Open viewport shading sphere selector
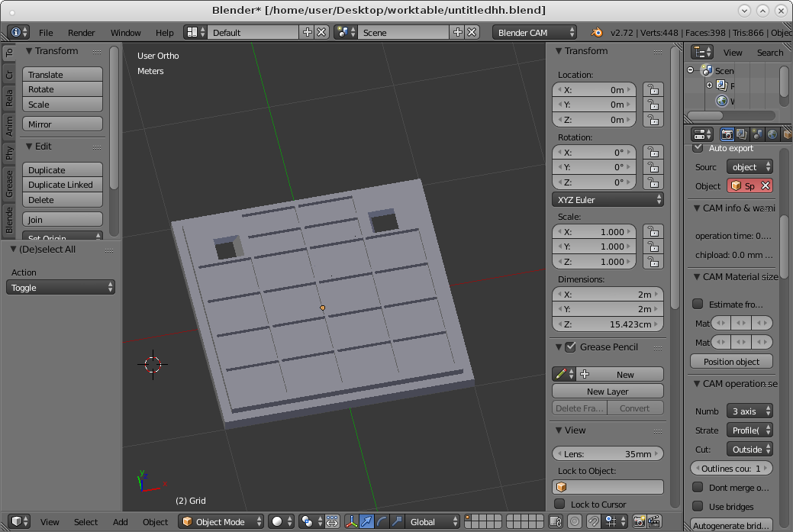 [x=282, y=521]
